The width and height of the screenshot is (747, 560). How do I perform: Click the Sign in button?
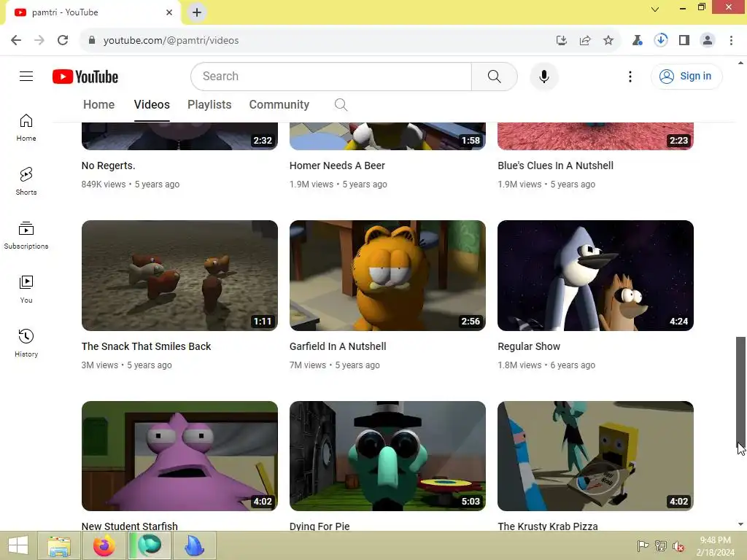pos(686,76)
